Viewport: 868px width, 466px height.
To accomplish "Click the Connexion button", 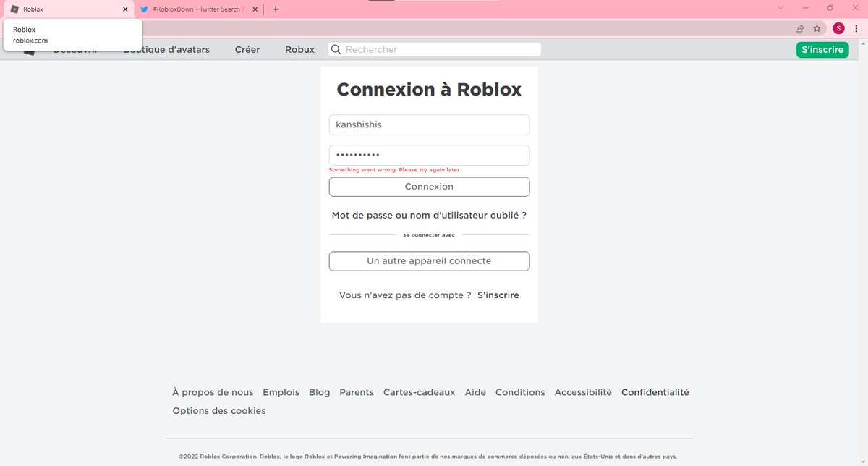I will coord(429,186).
